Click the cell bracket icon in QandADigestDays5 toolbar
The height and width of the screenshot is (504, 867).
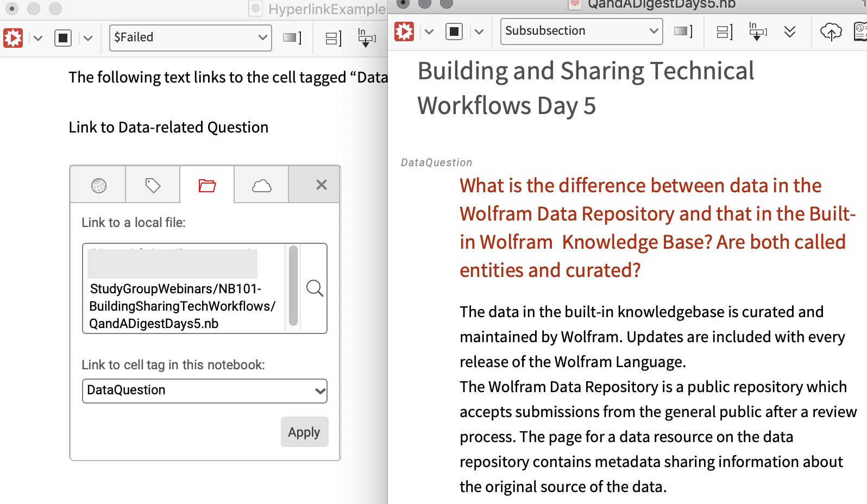click(x=683, y=31)
